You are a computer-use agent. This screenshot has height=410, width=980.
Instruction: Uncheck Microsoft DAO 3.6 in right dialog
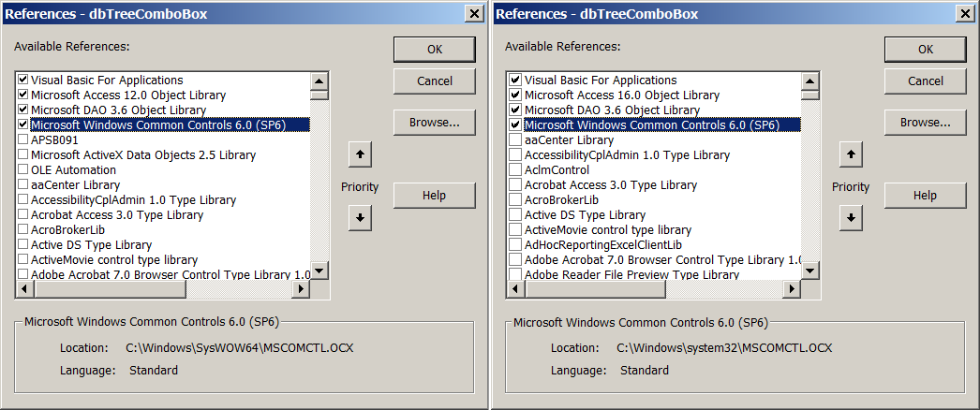[x=515, y=110]
